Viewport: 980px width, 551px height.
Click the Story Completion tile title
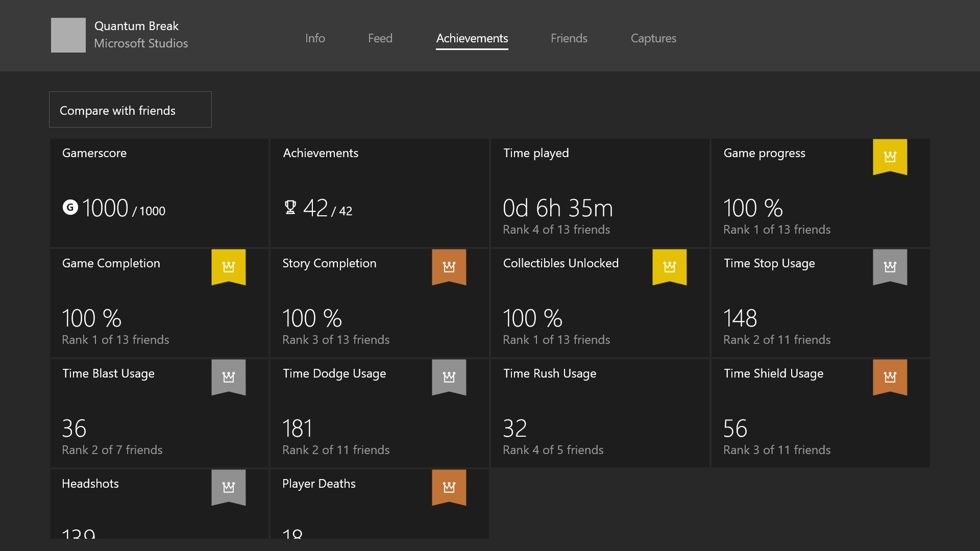pyautogui.click(x=329, y=263)
